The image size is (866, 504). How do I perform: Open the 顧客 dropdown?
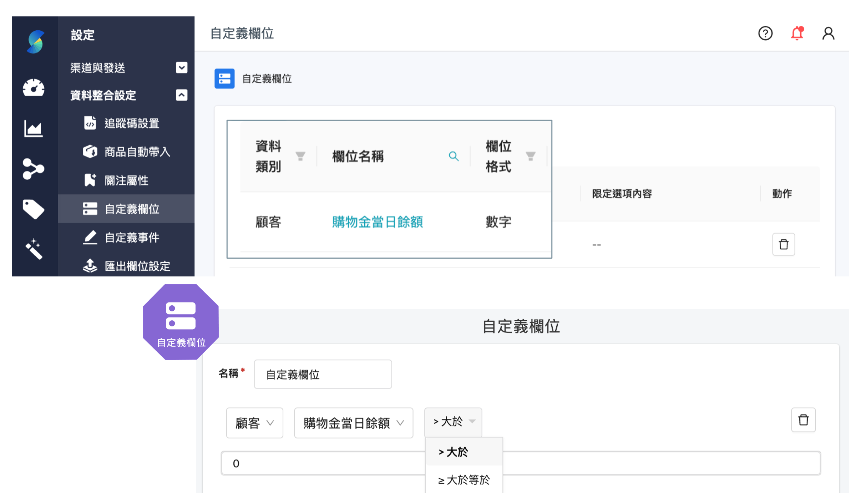coord(254,423)
